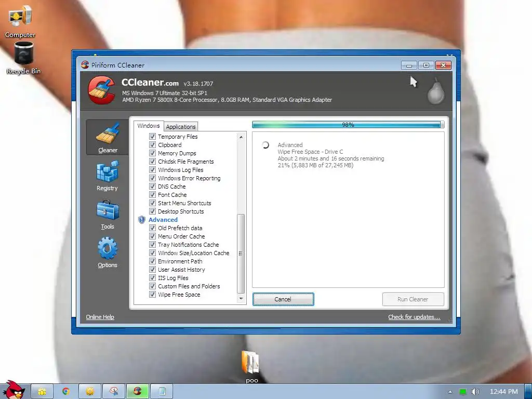Uncheck Custom Files and Folders
The image size is (532, 399).
(152, 286)
